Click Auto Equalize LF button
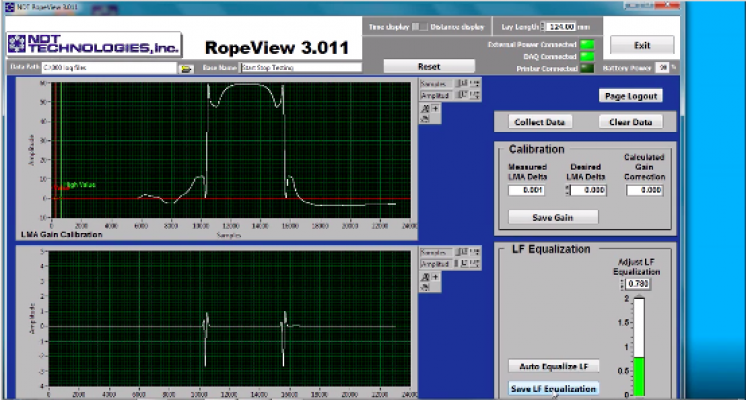Image resolution: width=746 pixels, height=400 pixels. tap(553, 367)
